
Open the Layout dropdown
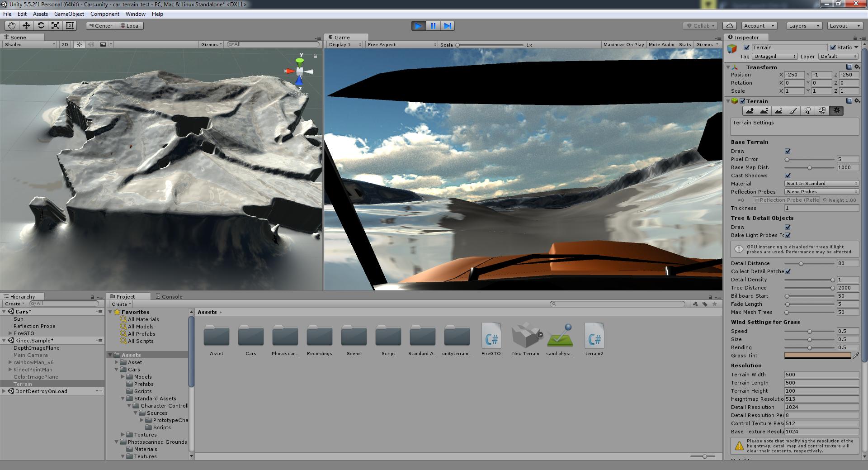[845, 26]
